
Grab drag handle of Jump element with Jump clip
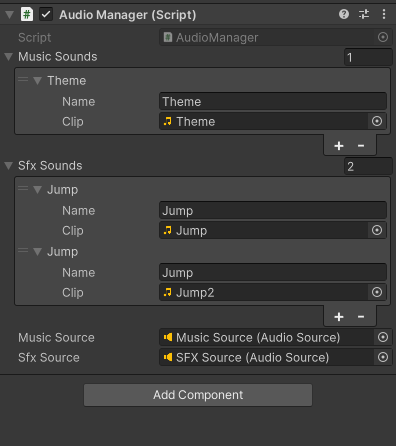point(23,188)
